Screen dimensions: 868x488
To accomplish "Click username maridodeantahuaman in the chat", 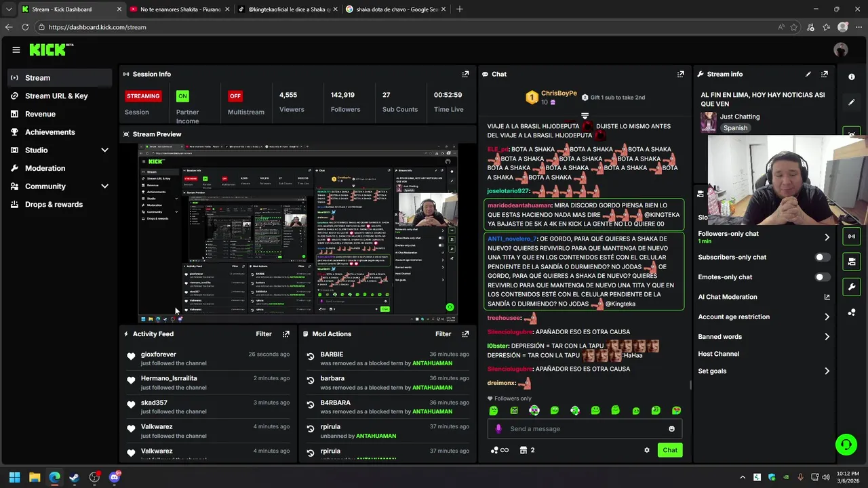I will (x=519, y=205).
